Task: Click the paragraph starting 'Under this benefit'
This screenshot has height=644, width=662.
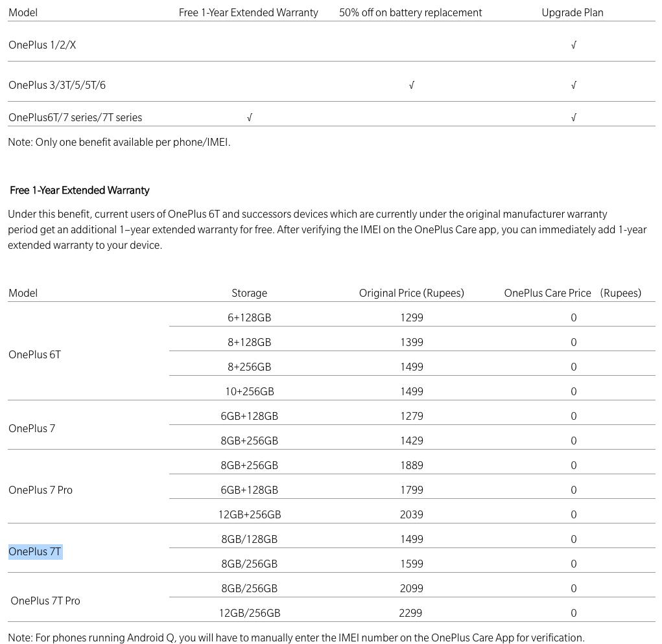Action: click(327, 229)
